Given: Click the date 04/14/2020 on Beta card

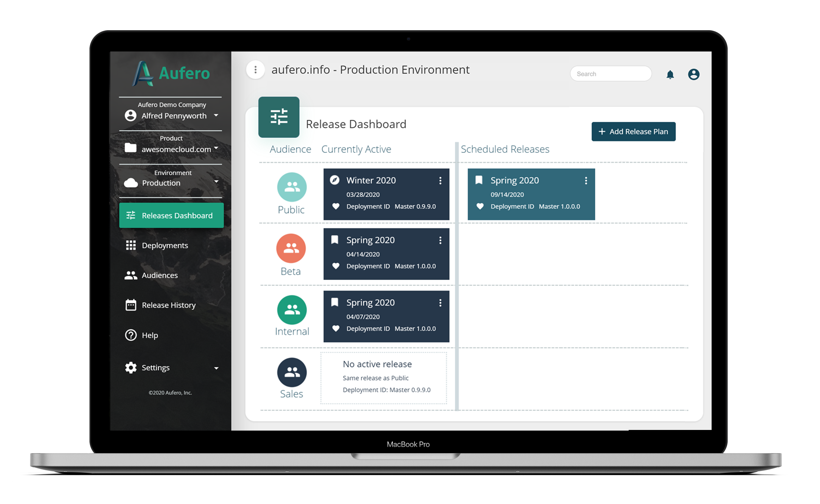Looking at the screenshot, I should [363, 255].
